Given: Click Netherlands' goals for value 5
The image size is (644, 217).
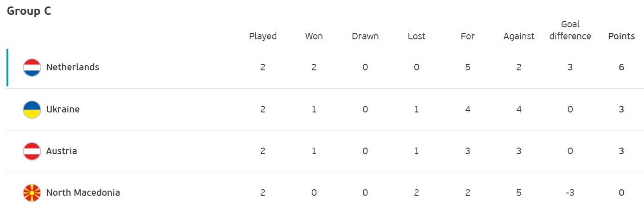Looking at the screenshot, I should pyautogui.click(x=467, y=68).
